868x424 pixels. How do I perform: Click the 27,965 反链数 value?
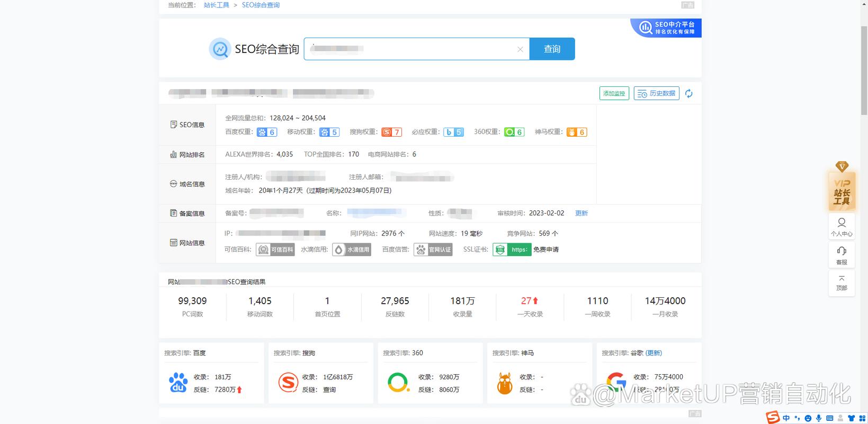[x=395, y=301]
